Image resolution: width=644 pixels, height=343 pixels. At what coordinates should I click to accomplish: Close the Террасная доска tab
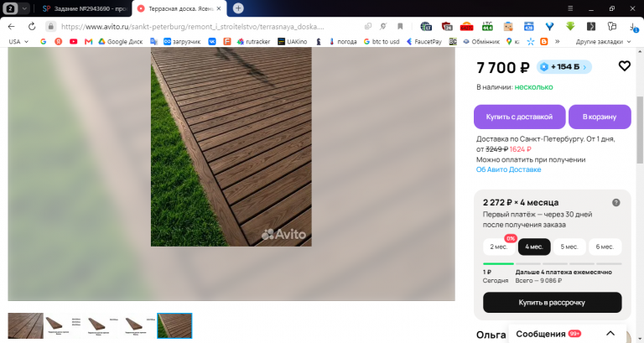(219, 8)
